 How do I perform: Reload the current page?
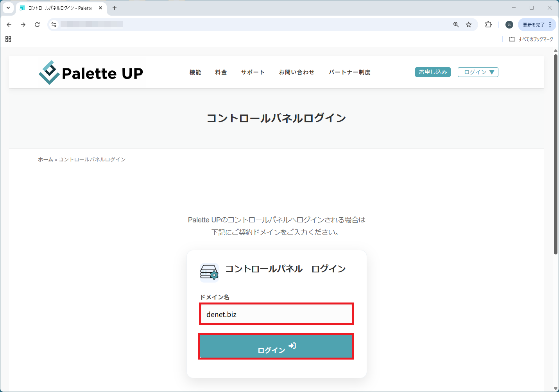click(x=37, y=25)
